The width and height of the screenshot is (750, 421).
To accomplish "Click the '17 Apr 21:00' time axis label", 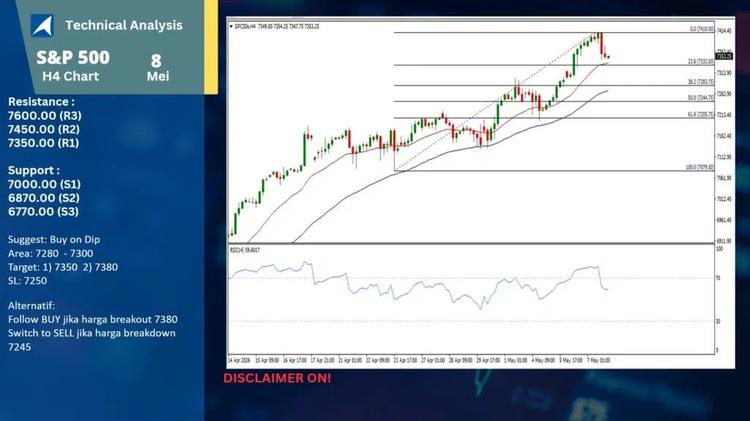I will coord(322,360).
